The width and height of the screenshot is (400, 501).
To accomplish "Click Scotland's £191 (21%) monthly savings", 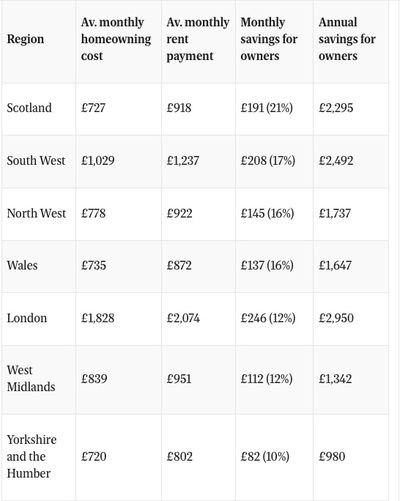I will [267, 108].
